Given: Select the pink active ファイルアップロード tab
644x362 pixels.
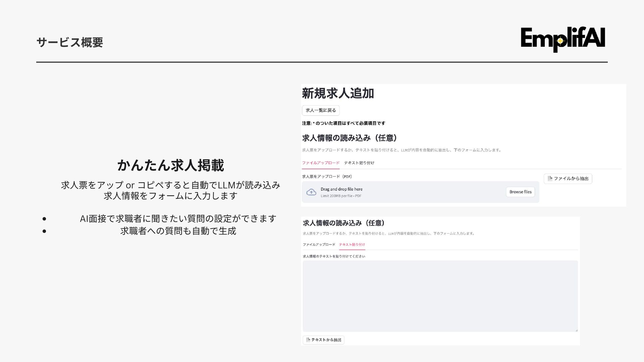Looking at the screenshot, I should point(321,163).
